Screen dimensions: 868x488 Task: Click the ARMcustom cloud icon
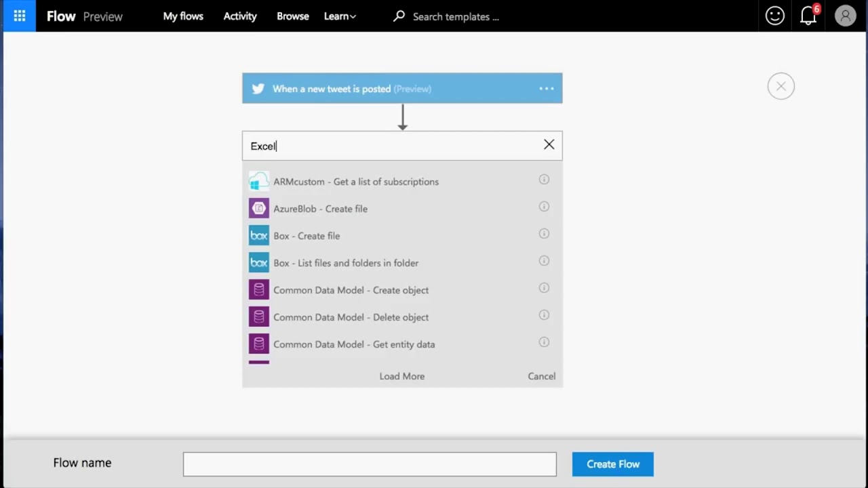pyautogui.click(x=258, y=182)
